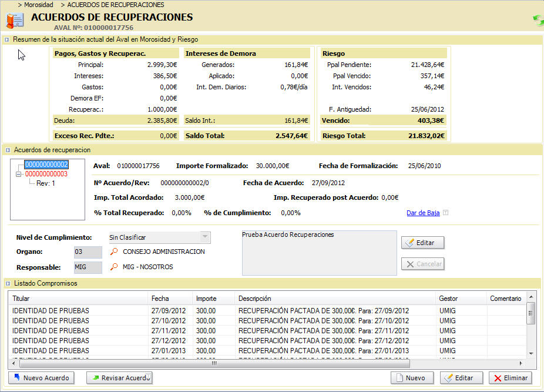Click the list's vertical scroll up arrow
The width and height of the screenshot is (544, 392).
click(531, 297)
